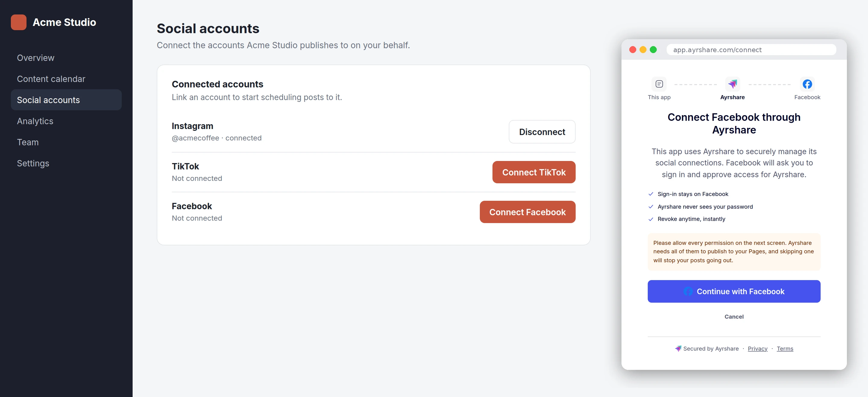
Task: Click the checkmark beside Revoke anytime, instantly
Action: (x=651, y=219)
